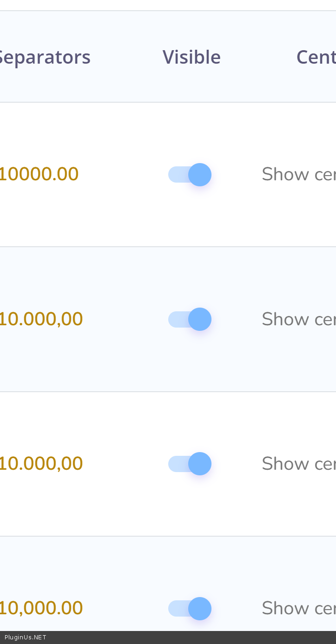Hide the currency using 10,000.00 separators
Viewport: 336px width, 644px height.
tap(190, 609)
